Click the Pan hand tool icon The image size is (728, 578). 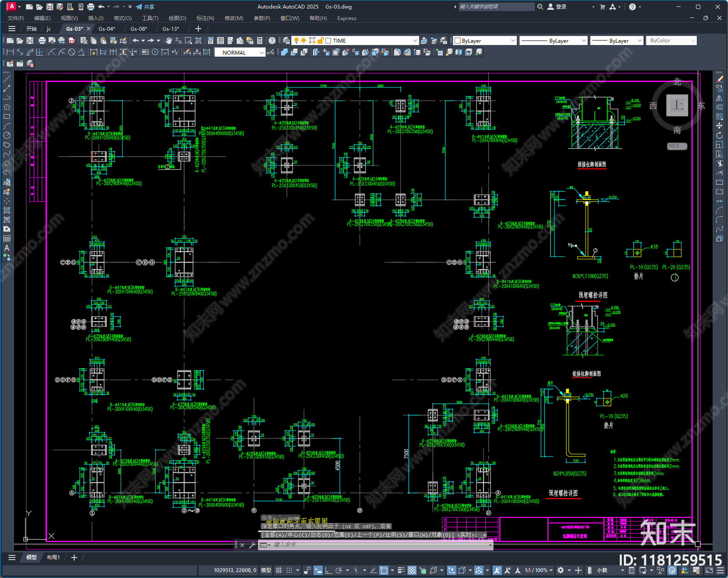tap(169, 41)
